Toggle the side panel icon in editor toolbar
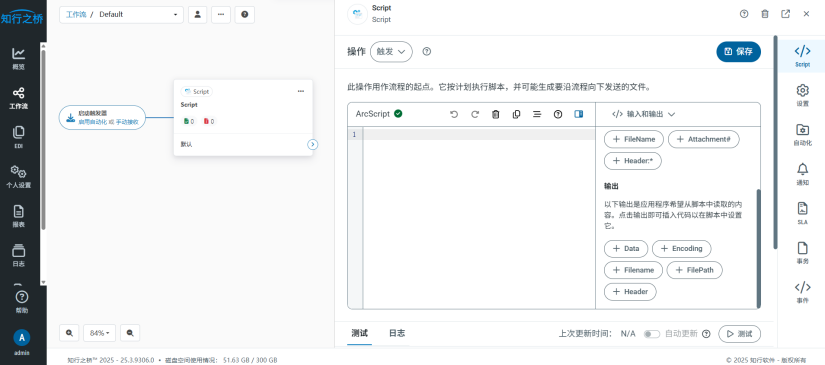The width and height of the screenshot is (825, 365). pyautogui.click(x=579, y=114)
